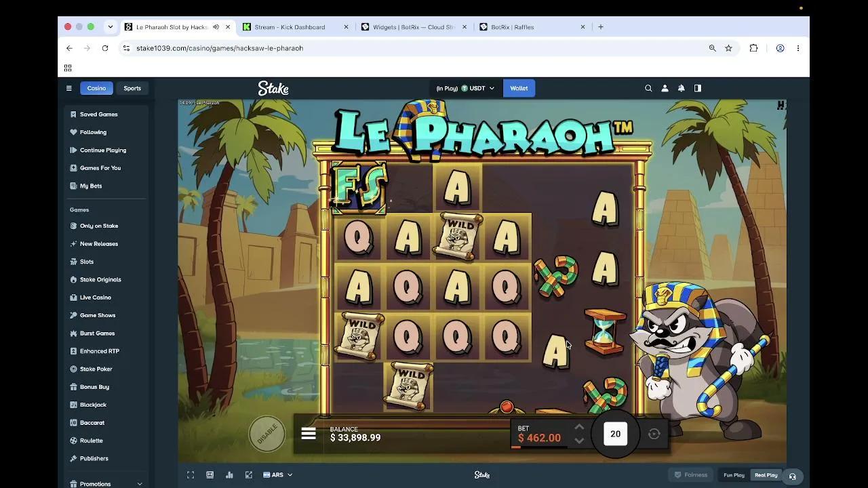The image size is (868, 488).
Task: Open the notifications bell
Action: 682,88
